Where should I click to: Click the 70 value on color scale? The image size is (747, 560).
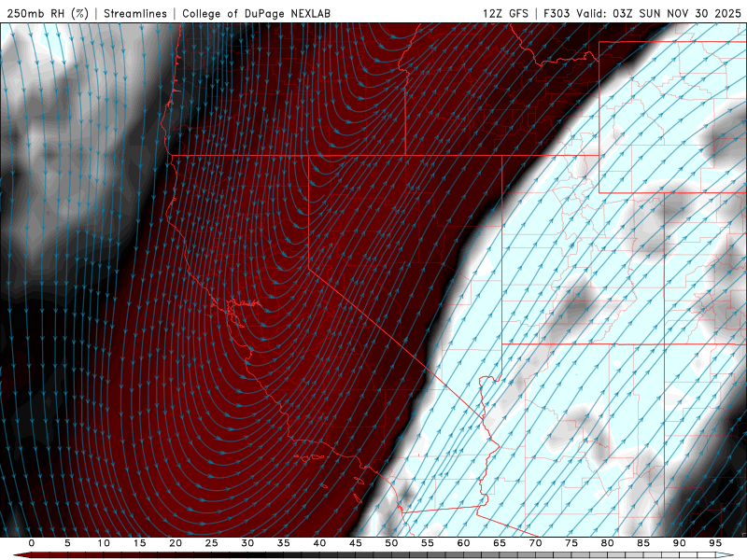pos(535,543)
